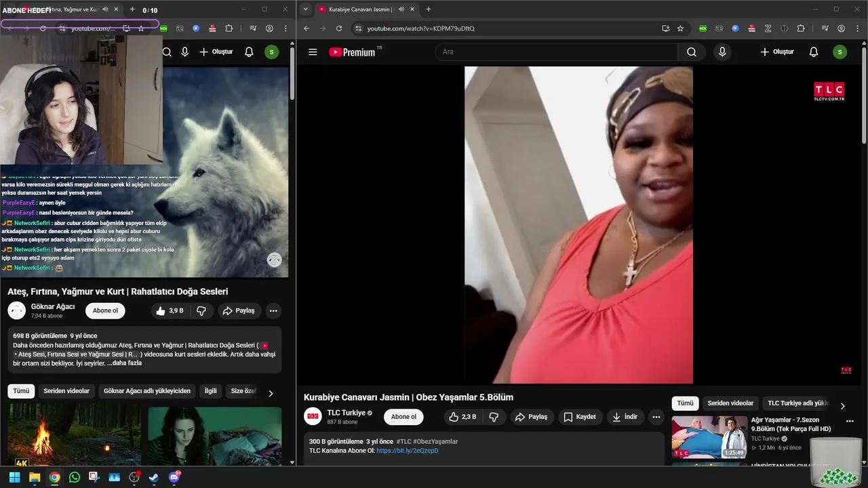Open File Explorer from taskbar

click(35, 477)
